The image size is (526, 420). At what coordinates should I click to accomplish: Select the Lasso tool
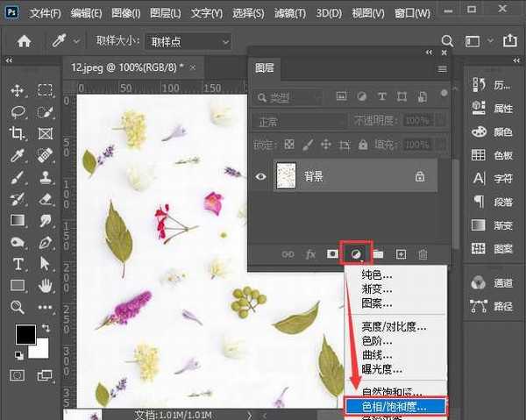point(17,111)
